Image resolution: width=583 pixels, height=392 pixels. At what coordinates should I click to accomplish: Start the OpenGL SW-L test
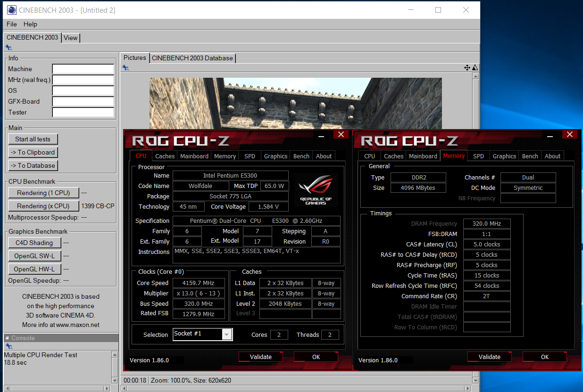pos(34,256)
